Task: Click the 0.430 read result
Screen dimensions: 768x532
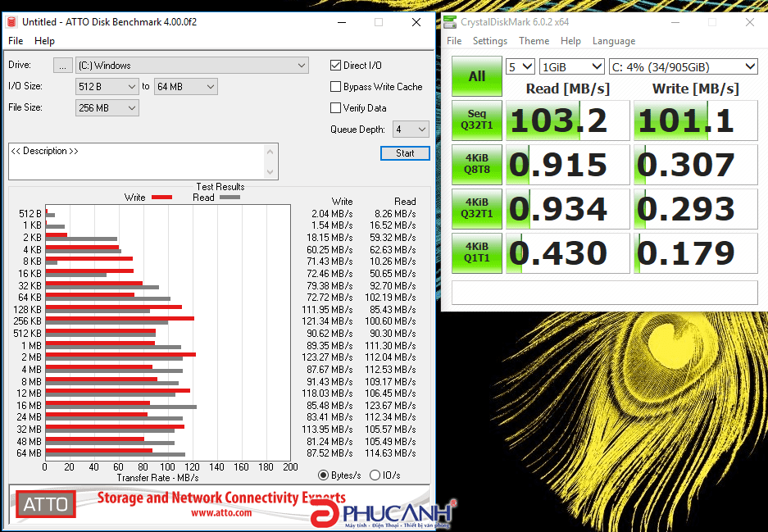Action: 568,252
